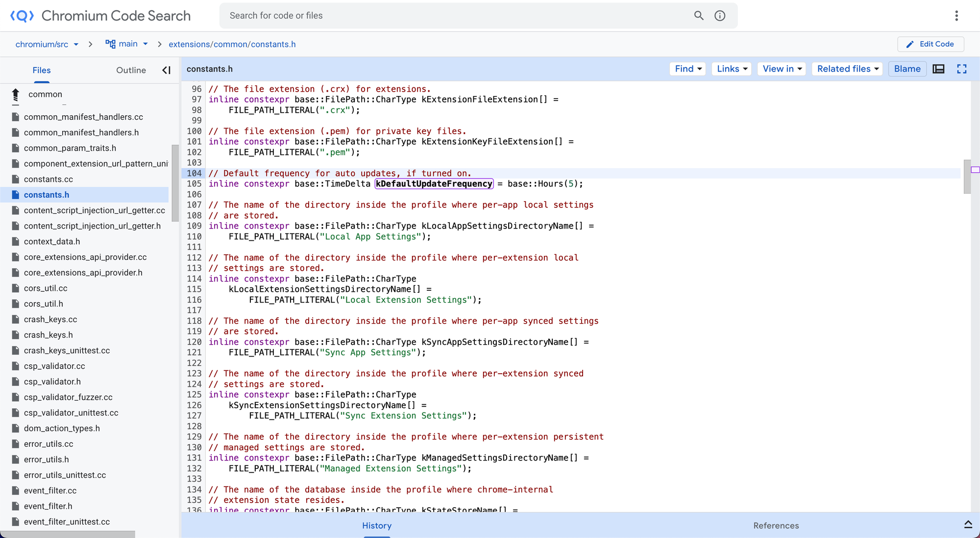Click the branch icon next to main

[x=110, y=44]
